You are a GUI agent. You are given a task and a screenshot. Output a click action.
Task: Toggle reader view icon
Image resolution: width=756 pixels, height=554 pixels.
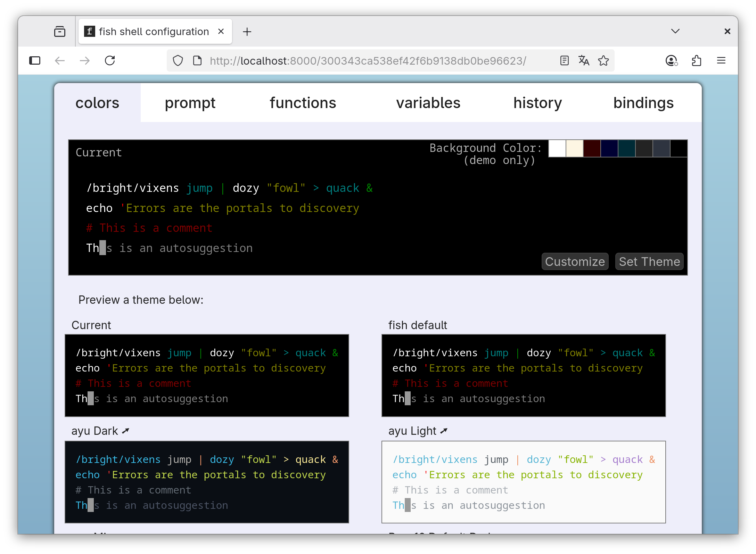pyautogui.click(x=565, y=61)
